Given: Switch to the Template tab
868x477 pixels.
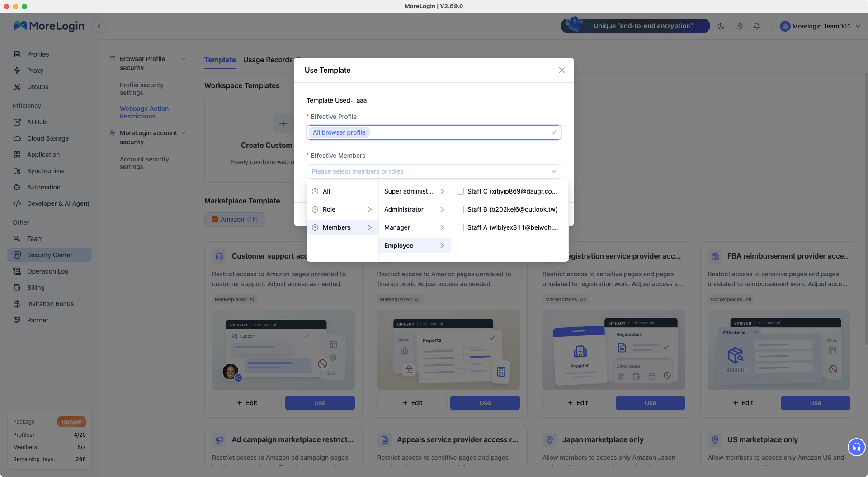Looking at the screenshot, I should [220, 60].
